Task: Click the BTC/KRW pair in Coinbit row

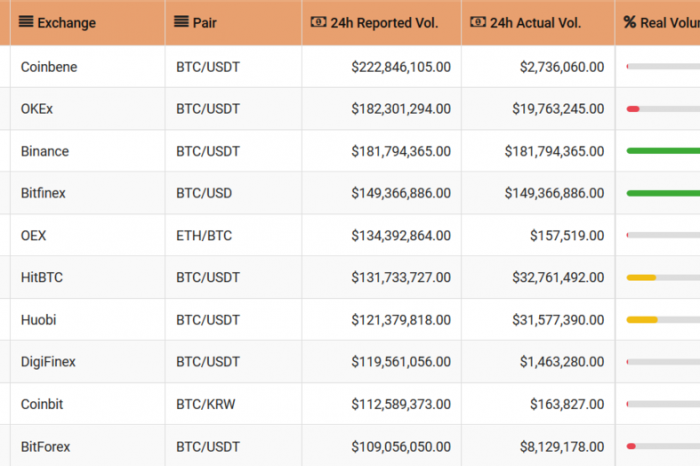Action: pos(205,404)
